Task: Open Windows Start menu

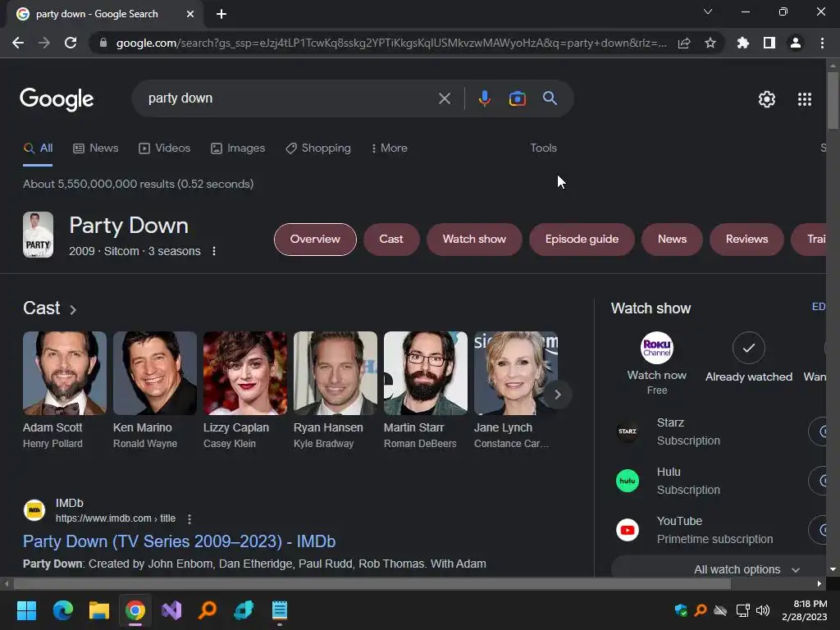Action: pos(26,610)
